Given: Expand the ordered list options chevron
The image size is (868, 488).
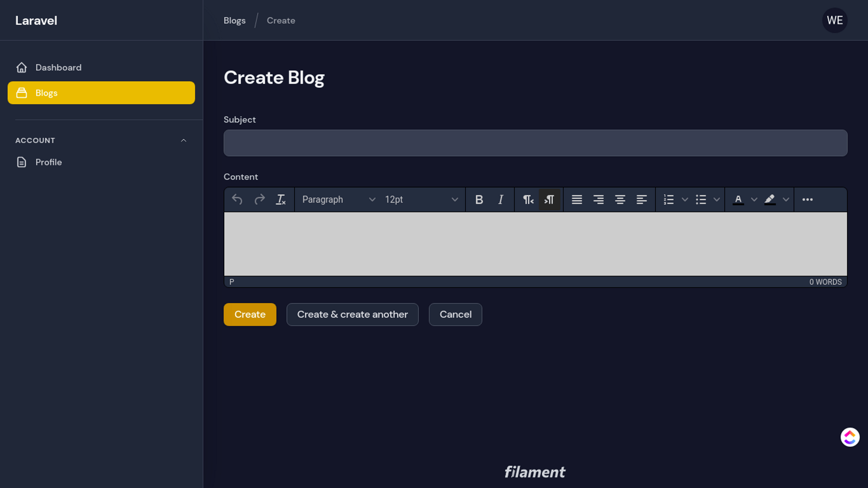Looking at the screenshot, I should (684, 199).
